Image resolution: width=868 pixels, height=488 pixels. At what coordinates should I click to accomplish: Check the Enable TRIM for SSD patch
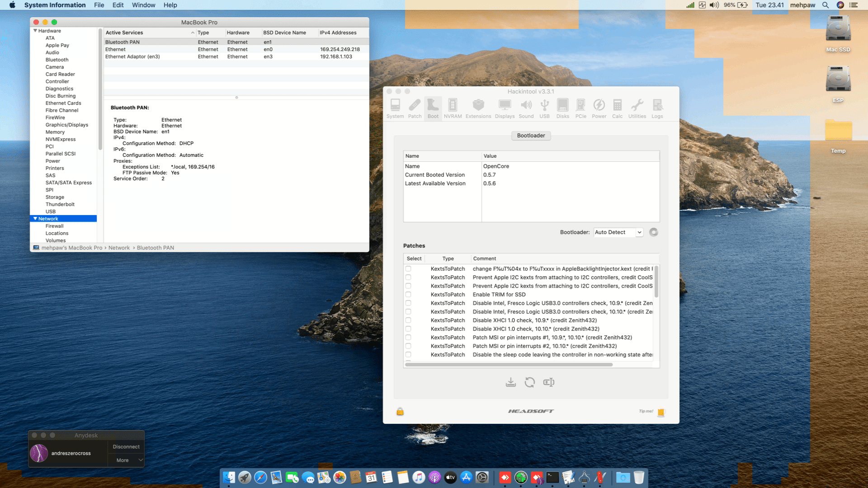click(408, 295)
